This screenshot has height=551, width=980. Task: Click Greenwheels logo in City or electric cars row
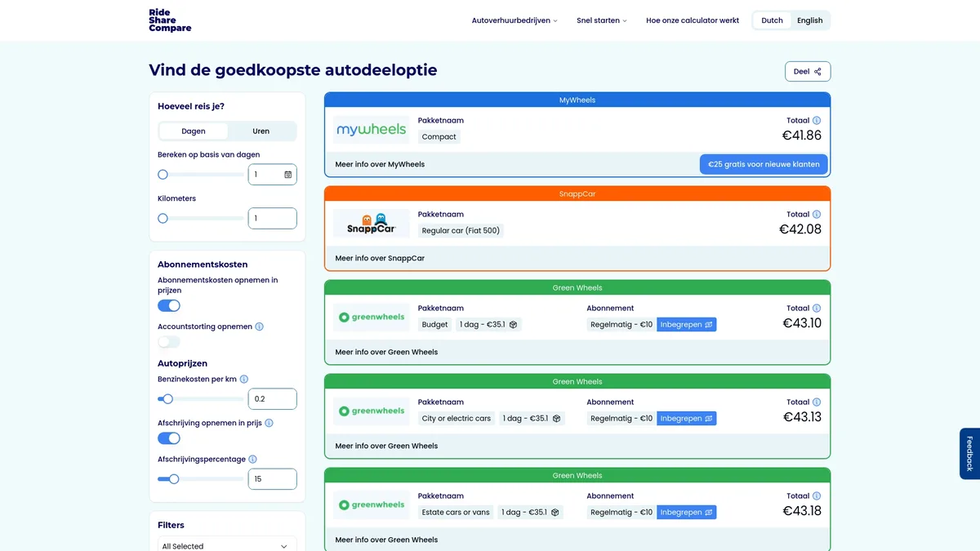click(372, 411)
